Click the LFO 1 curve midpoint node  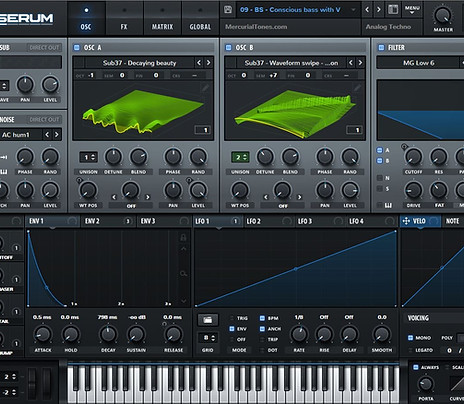click(x=295, y=269)
